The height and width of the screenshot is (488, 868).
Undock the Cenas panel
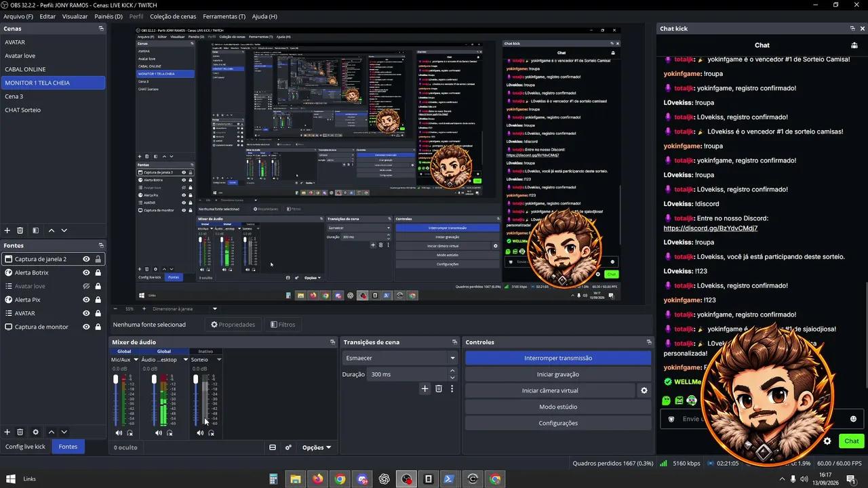coord(101,28)
